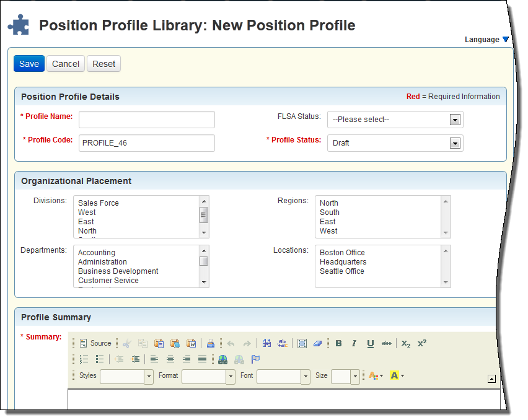This screenshot has width=528, height=420.
Task: Click Increase Indent icon
Action: point(135,359)
